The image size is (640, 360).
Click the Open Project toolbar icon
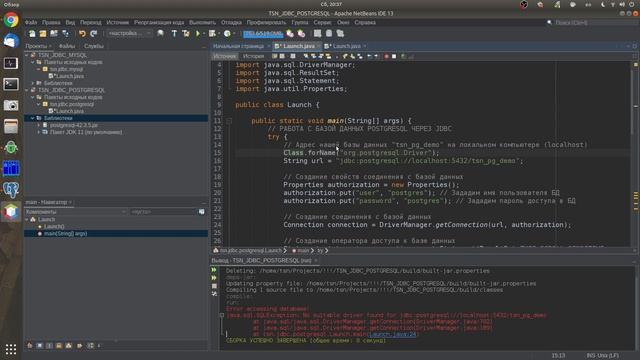pyautogui.click(x=53, y=33)
